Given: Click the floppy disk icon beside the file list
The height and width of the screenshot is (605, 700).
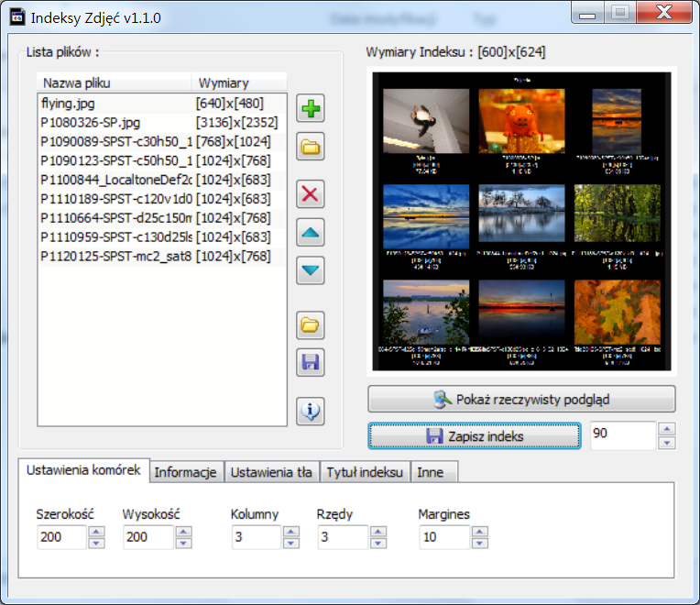Looking at the screenshot, I should (x=312, y=362).
